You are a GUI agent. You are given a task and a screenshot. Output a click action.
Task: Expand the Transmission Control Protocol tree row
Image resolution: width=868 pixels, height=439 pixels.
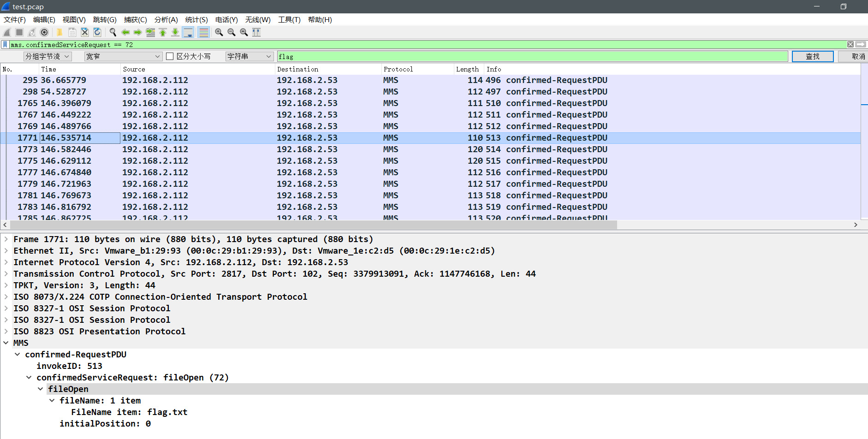coord(6,274)
